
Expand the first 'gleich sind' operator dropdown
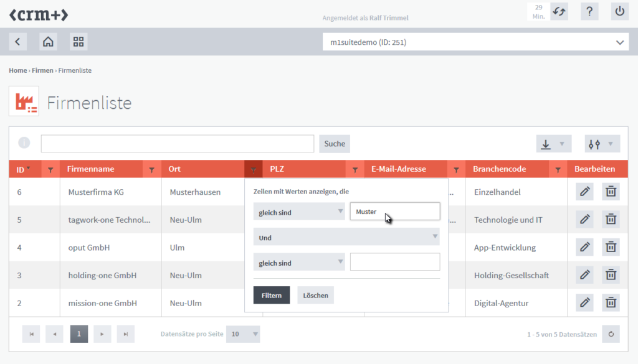(299, 212)
